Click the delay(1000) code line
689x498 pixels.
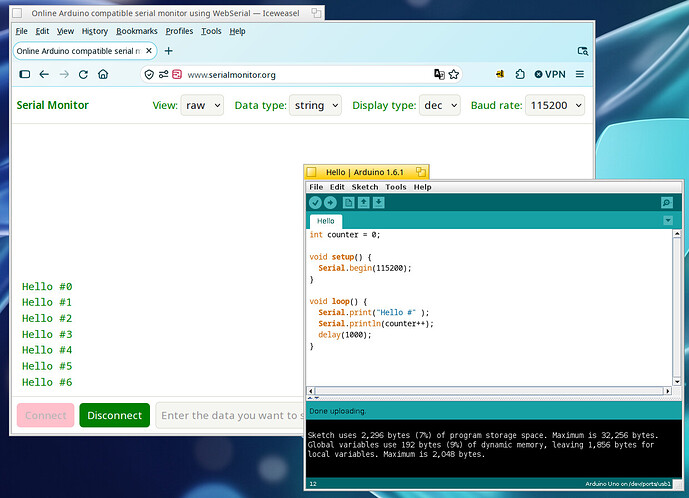[345, 335]
